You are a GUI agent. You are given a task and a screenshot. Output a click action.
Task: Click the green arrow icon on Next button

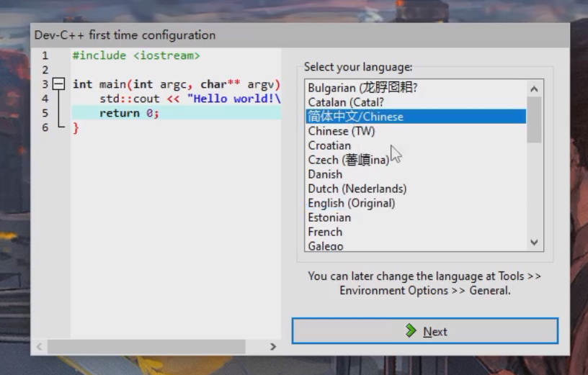point(411,331)
